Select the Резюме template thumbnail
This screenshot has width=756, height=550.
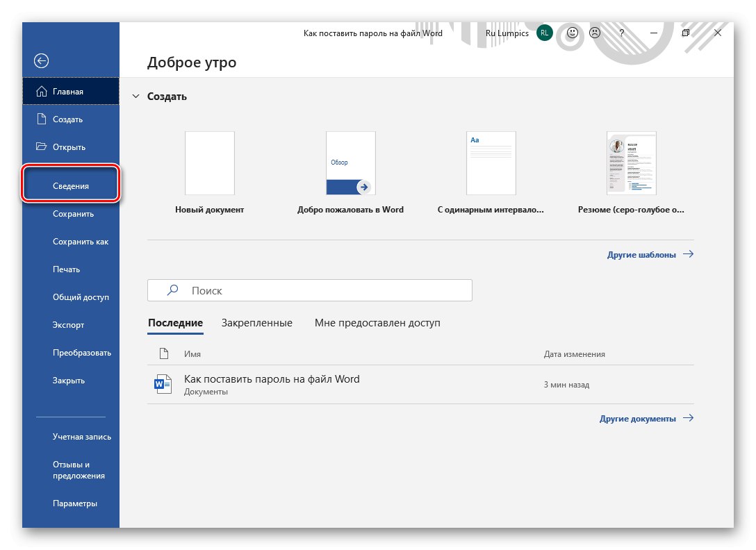632,162
